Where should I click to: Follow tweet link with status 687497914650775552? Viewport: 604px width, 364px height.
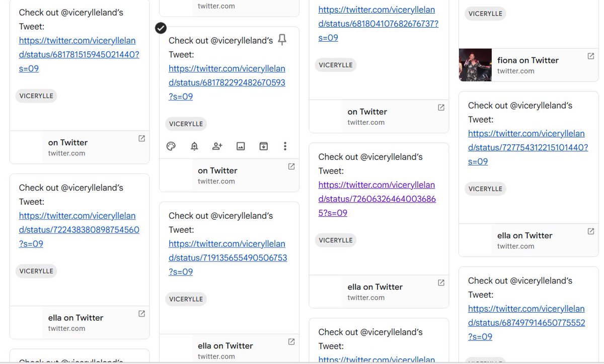pyautogui.click(x=526, y=323)
